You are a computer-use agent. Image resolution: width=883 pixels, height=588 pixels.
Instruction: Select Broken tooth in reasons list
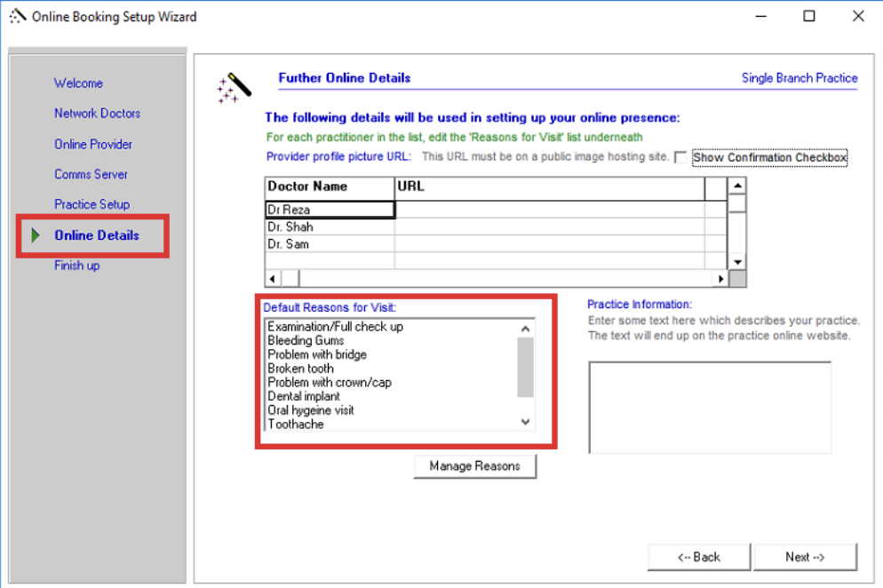point(301,369)
